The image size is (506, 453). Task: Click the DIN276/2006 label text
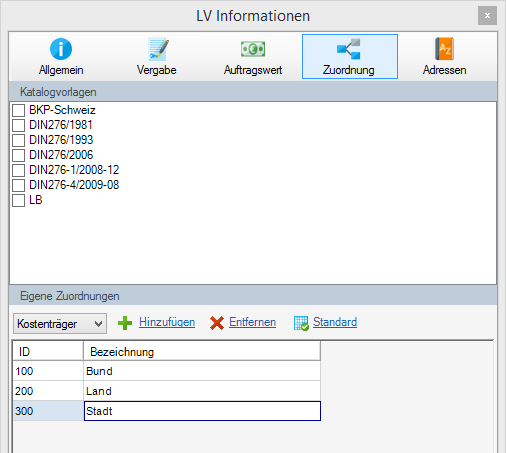(61, 155)
